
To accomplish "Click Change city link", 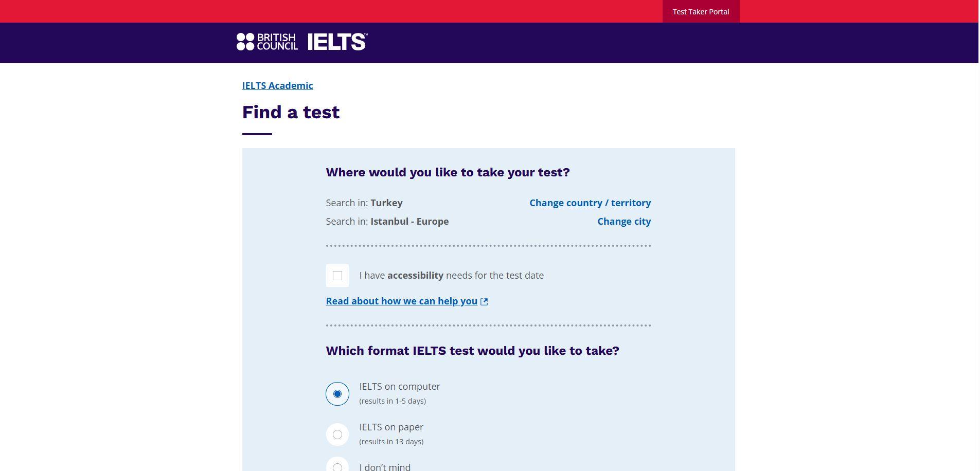I will coord(624,221).
